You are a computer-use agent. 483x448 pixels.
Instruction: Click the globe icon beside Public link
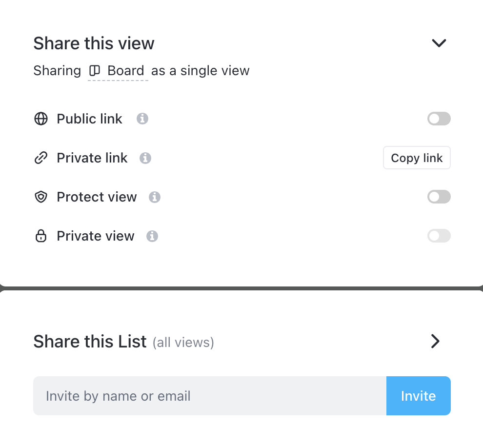[41, 119]
